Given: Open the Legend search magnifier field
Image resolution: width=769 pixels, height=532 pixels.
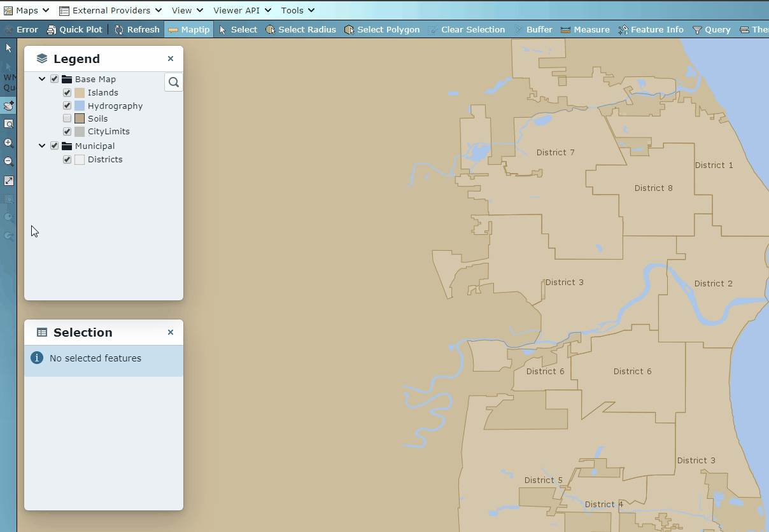Looking at the screenshot, I should click(173, 82).
